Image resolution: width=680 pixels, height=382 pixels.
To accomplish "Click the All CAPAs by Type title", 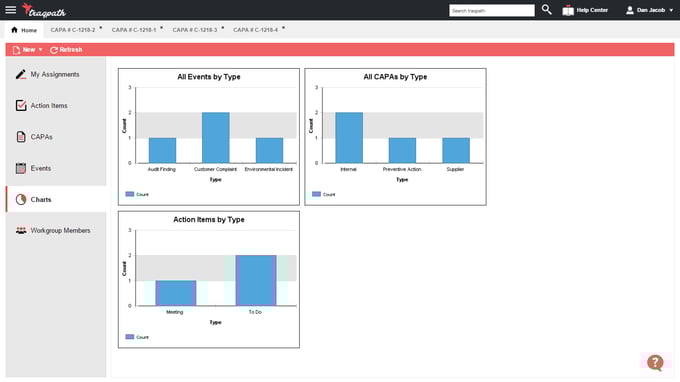I will (x=395, y=77).
